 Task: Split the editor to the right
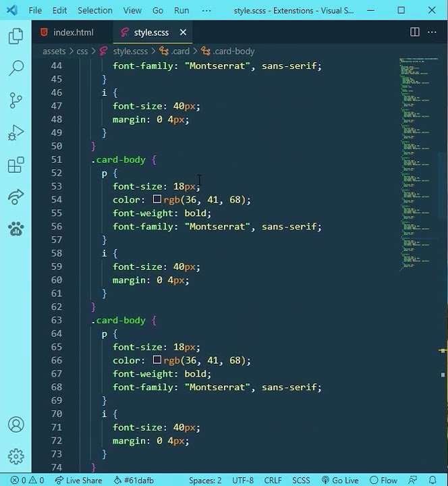(414, 32)
